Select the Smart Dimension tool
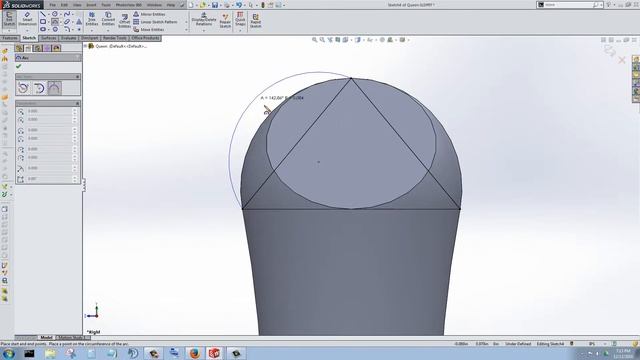The width and height of the screenshot is (640, 360). (27, 19)
